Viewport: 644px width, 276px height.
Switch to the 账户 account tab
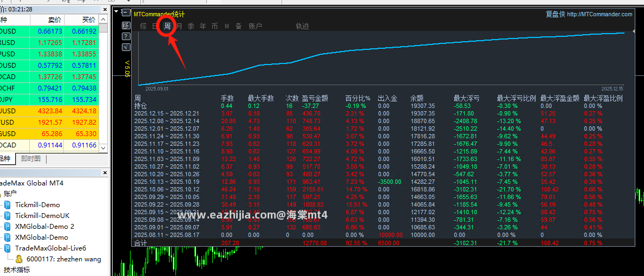tap(255, 27)
